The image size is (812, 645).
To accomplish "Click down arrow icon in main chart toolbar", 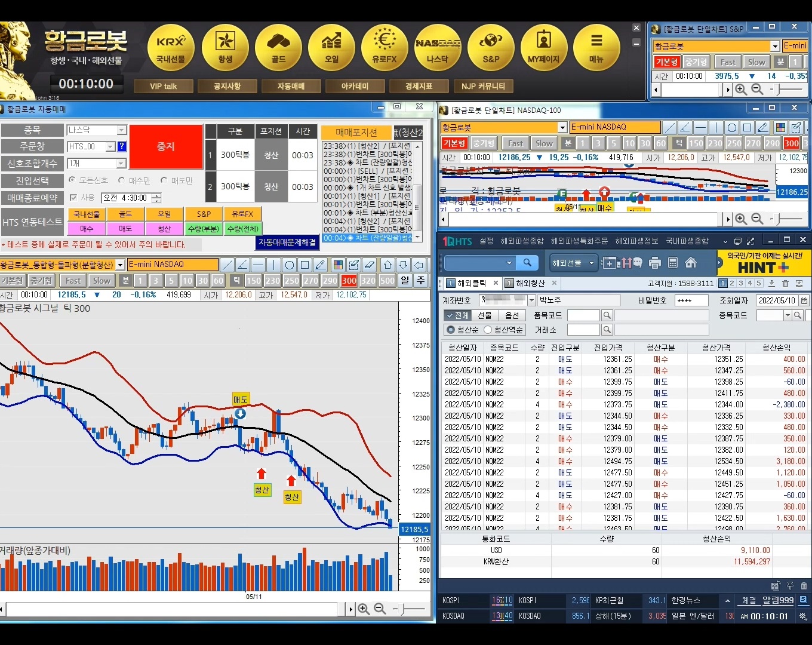I will pyautogui.click(x=404, y=265).
